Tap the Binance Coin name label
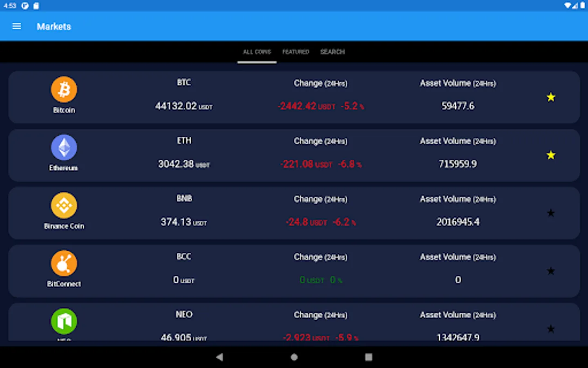The height and width of the screenshot is (368, 588). coord(64,226)
